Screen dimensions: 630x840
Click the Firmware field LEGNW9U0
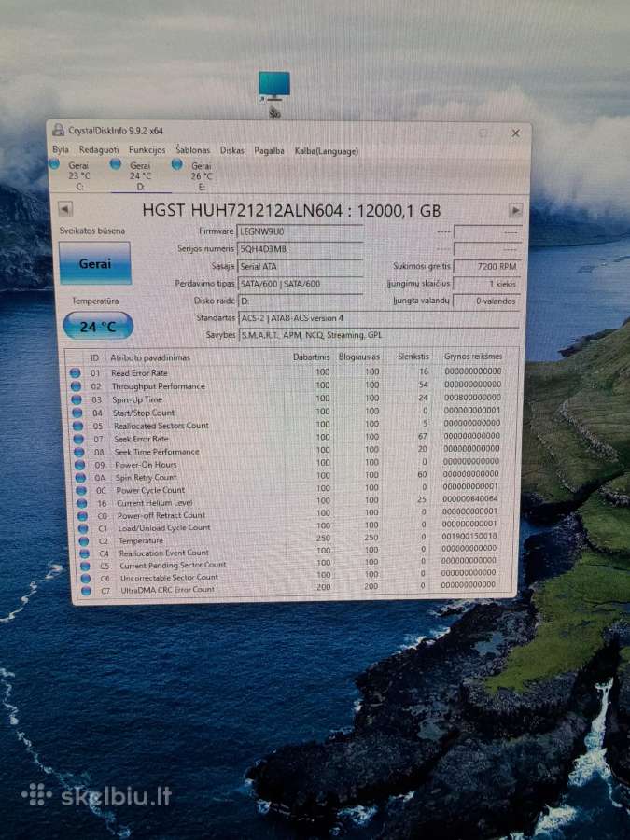pyautogui.click(x=300, y=231)
